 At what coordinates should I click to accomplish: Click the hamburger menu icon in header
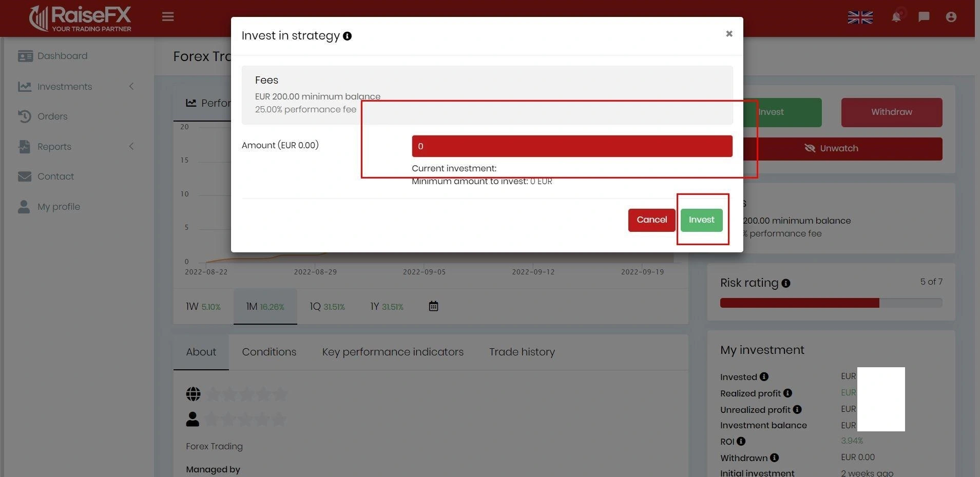[x=168, y=16]
